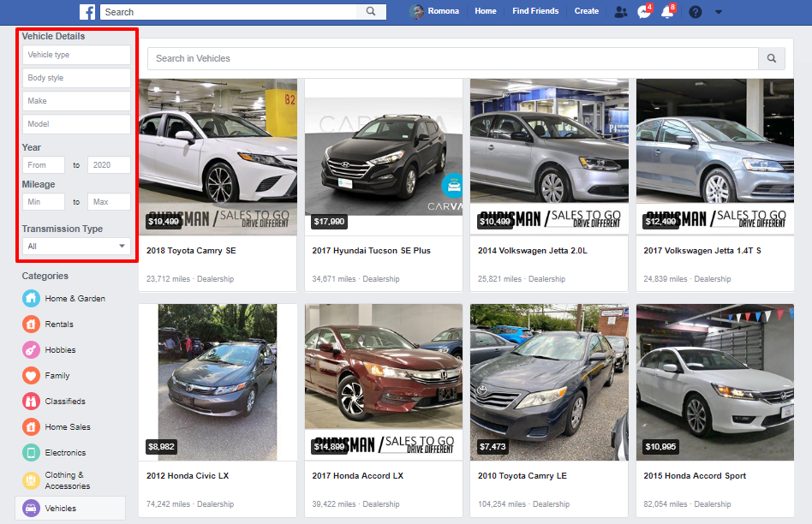Open the 2014 Volkswagen Jetta 2.0L photo

tap(549, 157)
